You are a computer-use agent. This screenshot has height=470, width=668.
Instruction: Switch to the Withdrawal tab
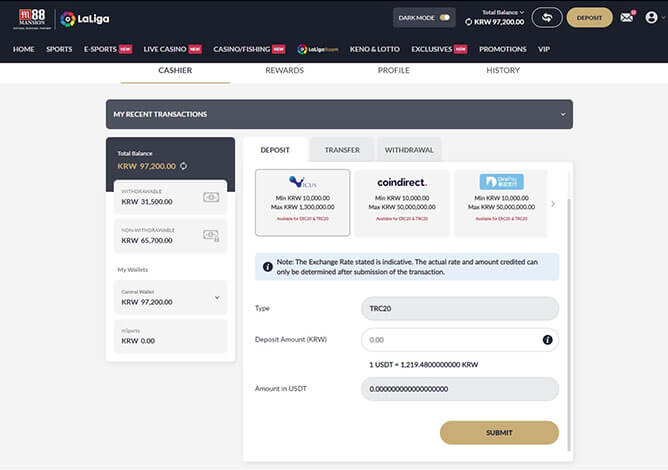408,150
